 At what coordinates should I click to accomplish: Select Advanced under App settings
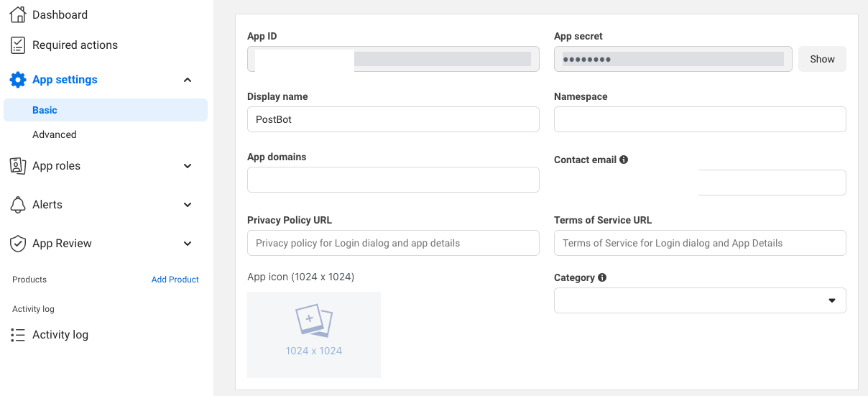pos(55,134)
